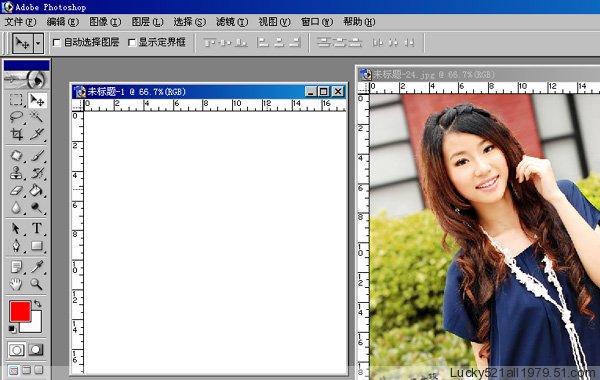Activate the Type tool
The width and height of the screenshot is (600, 380).
[x=37, y=228]
